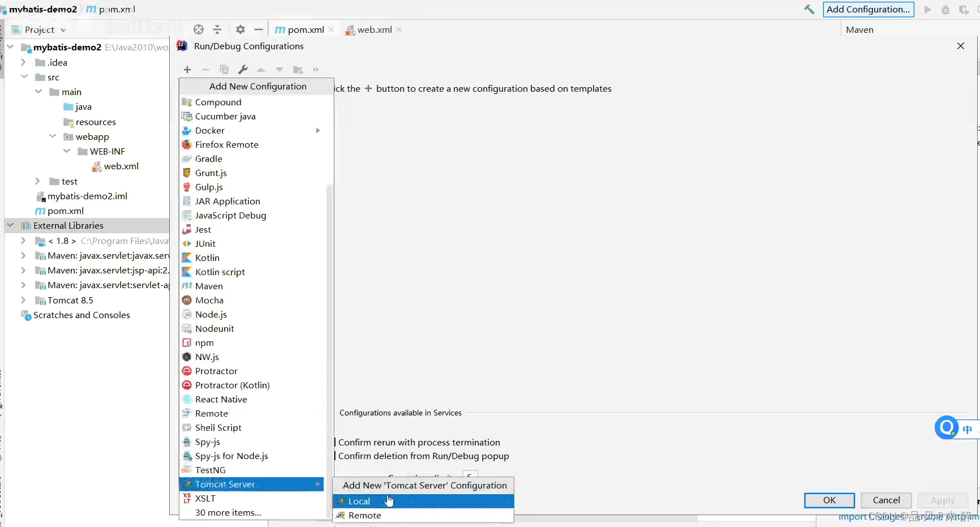This screenshot has width=980, height=527.
Task: Click the Move Up arrow icon
Action: click(261, 70)
